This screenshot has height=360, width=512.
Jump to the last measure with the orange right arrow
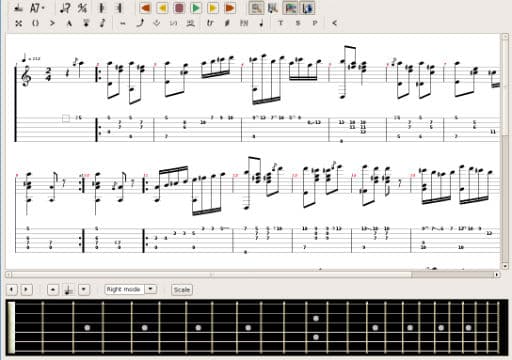230,8
